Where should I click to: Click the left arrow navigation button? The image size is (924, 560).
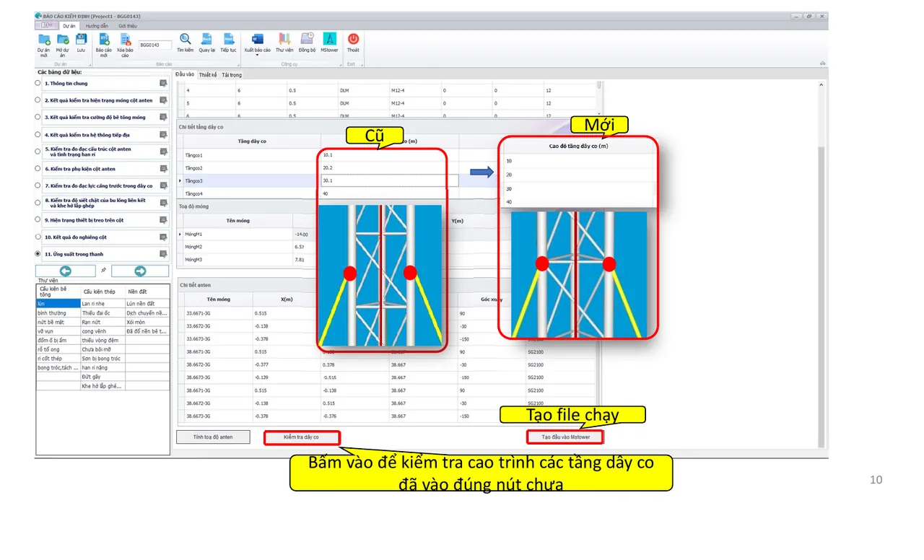point(65,271)
